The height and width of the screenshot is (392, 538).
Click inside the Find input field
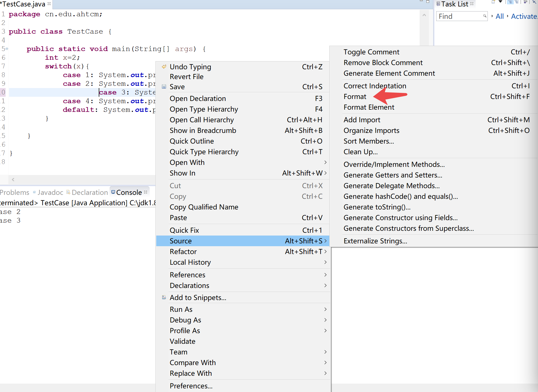coord(460,16)
